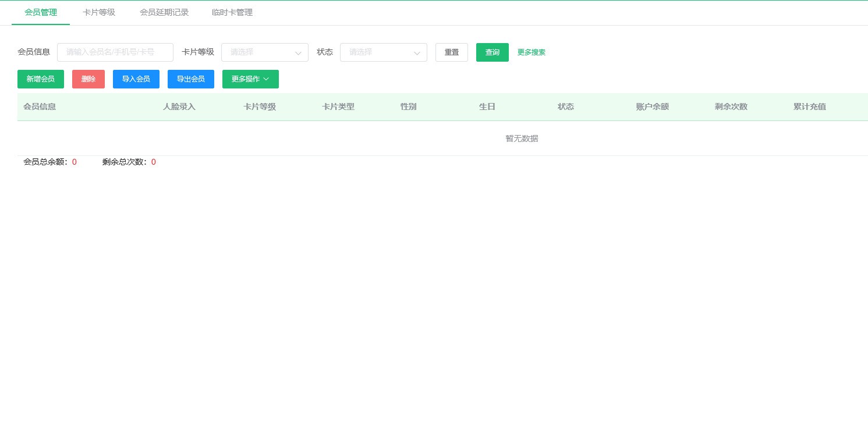Focus the 会员信息 search input field

coord(115,52)
